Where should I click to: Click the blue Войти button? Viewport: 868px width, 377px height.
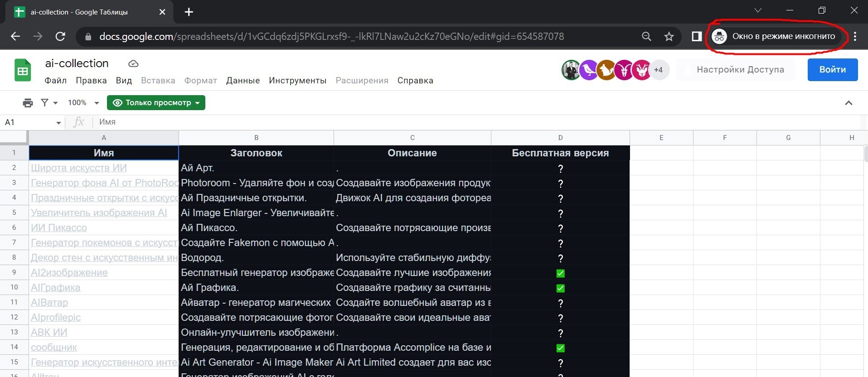coord(832,70)
